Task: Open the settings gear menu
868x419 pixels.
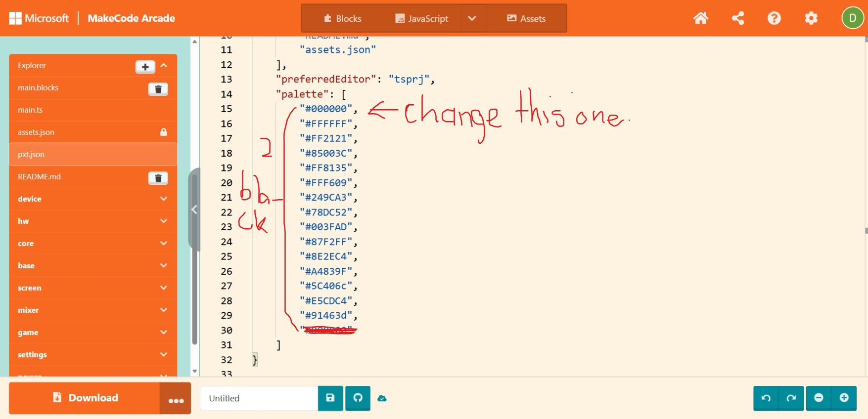Action: point(811,18)
